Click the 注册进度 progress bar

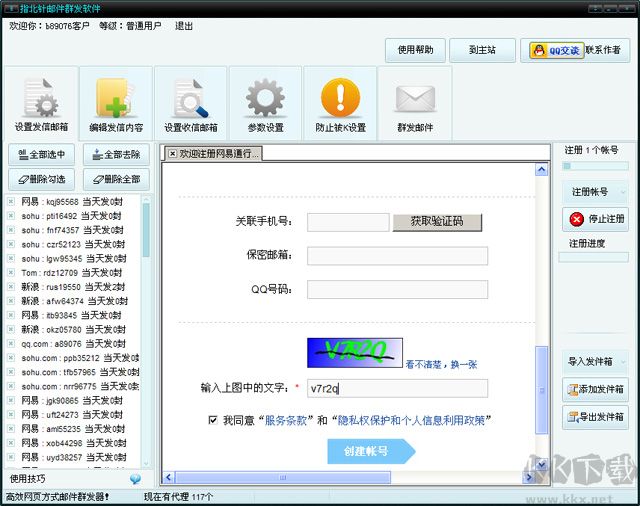coord(593,257)
